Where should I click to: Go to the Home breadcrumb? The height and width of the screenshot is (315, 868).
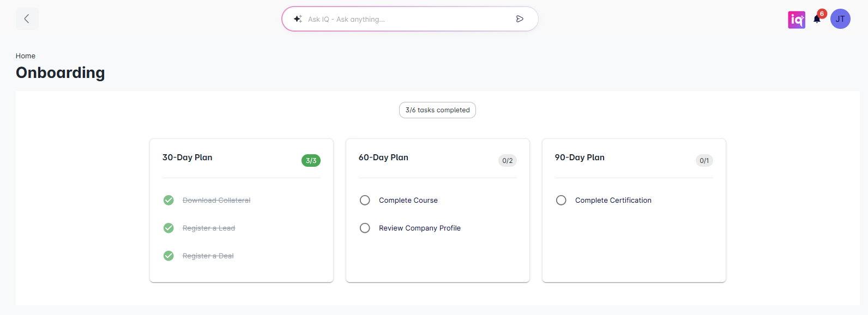point(26,56)
